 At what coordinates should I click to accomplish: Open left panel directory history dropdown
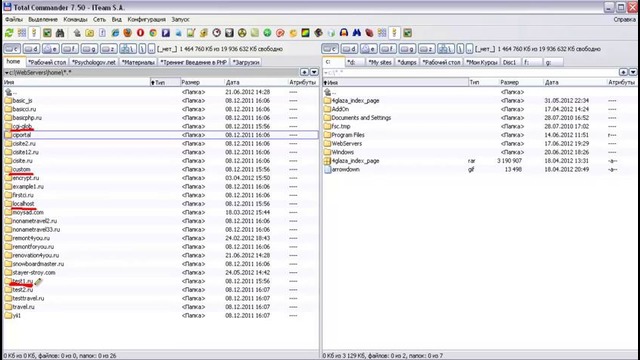[314, 72]
